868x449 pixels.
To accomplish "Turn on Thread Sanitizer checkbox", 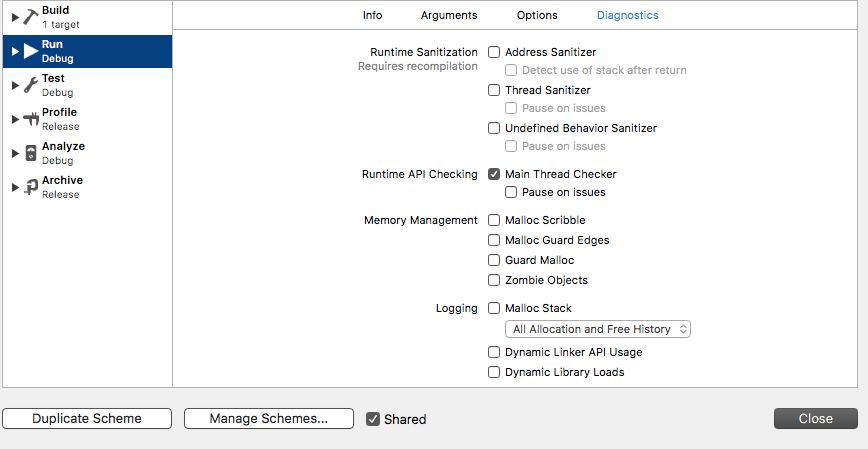I will (x=494, y=90).
